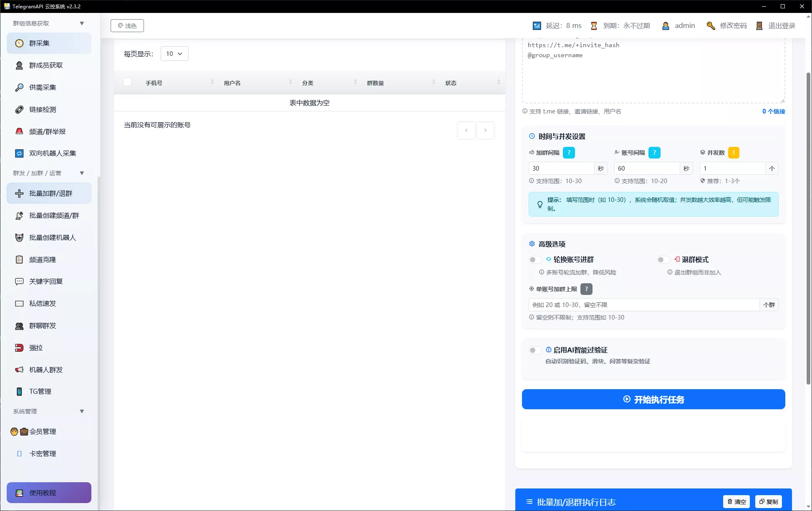
Task: Enable the 启用AI智能过验证 switch
Action: [535, 350]
